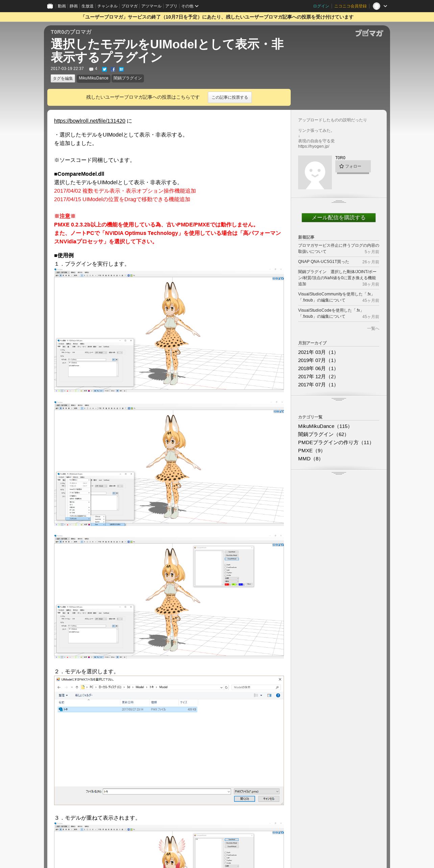Viewport: 434px width, 868px height.
Task: Open ブロマガ in top navigation
Action: pyautogui.click(x=129, y=6)
